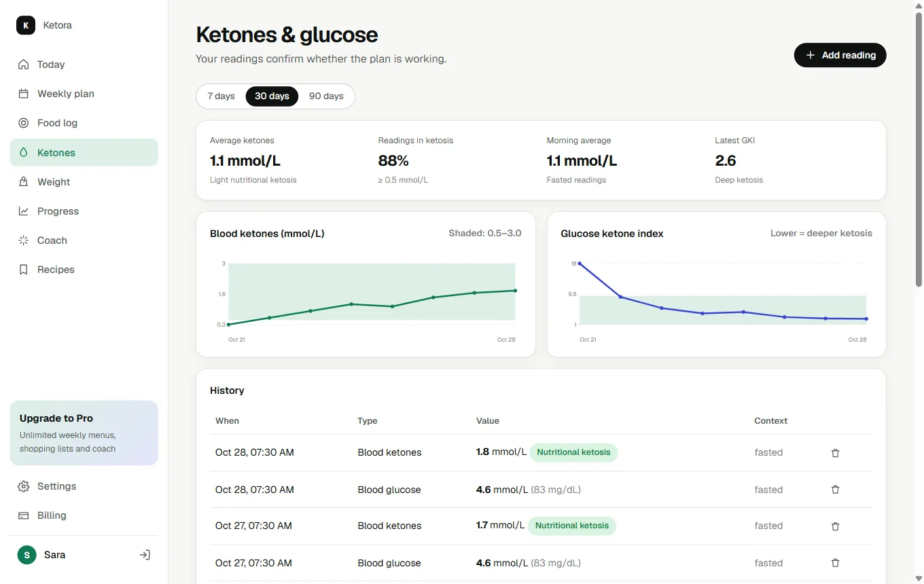Log out using the icon beside Sara
The width and height of the screenshot is (924, 584).
(145, 555)
